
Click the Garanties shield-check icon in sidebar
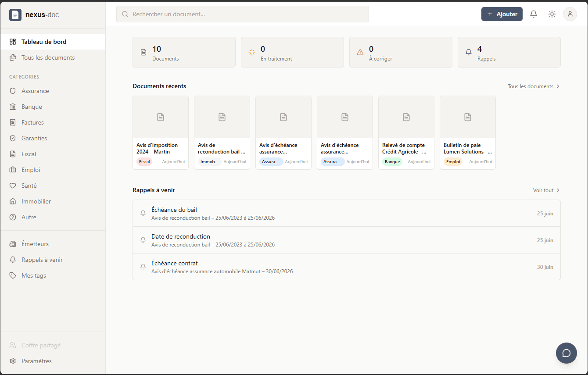pos(13,138)
